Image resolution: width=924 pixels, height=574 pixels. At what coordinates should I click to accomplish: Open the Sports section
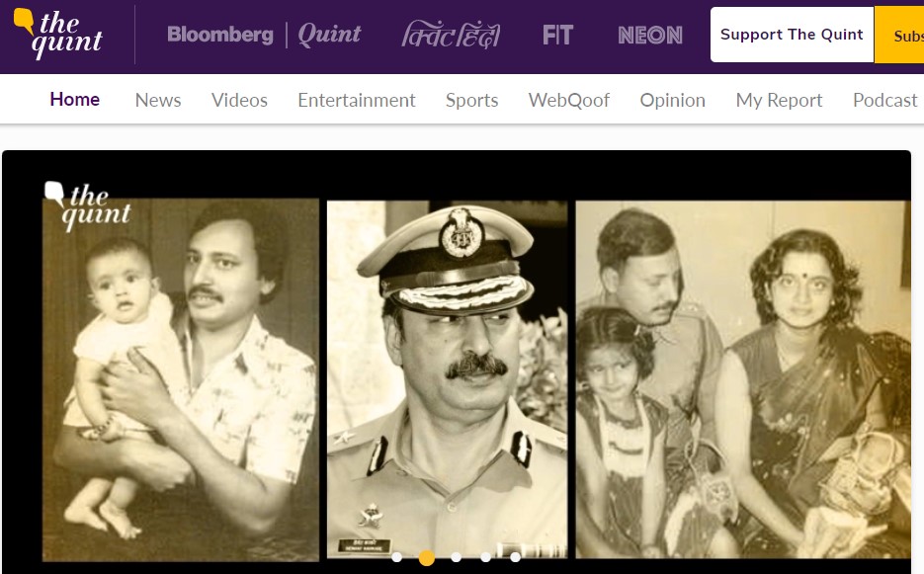(x=471, y=100)
